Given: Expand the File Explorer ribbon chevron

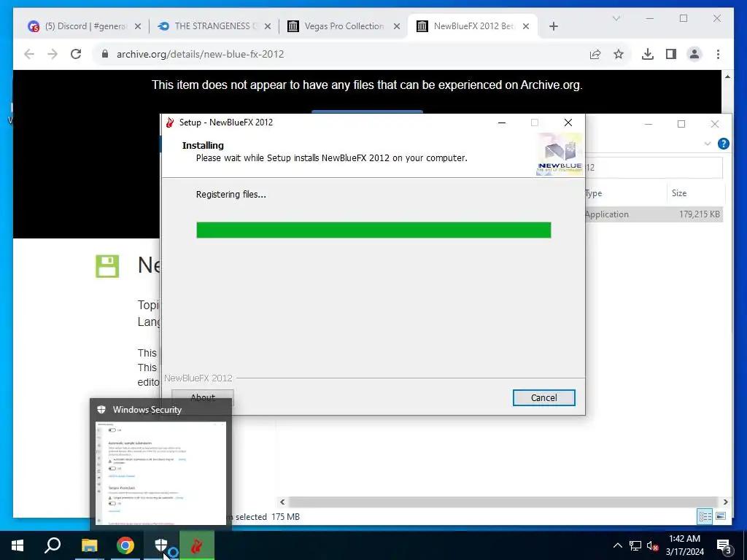Looking at the screenshot, I should pyautogui.click(x=708, y=144).
